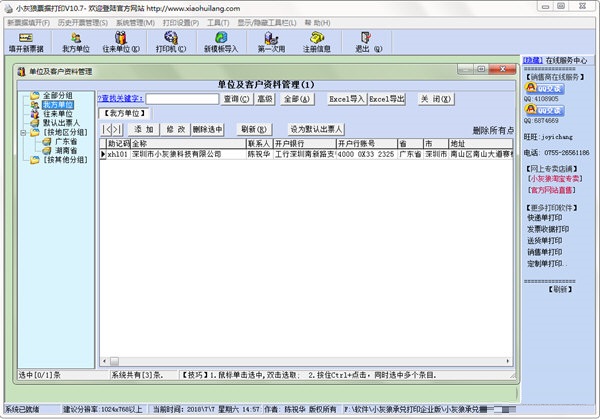This screenshot has height=419, width=600.
Task: Select 默认出票人 in the group tree
Action: click(61, 123)
